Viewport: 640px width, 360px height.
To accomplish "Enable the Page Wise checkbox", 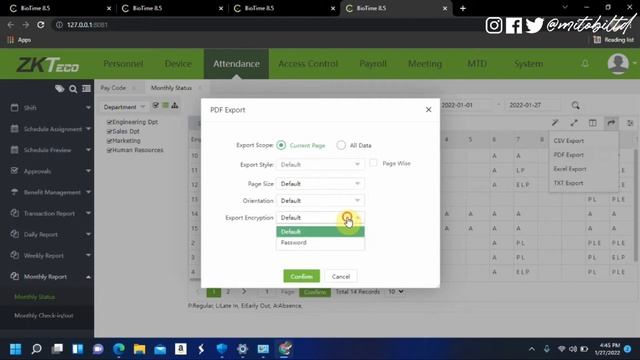I will [373, 163].
